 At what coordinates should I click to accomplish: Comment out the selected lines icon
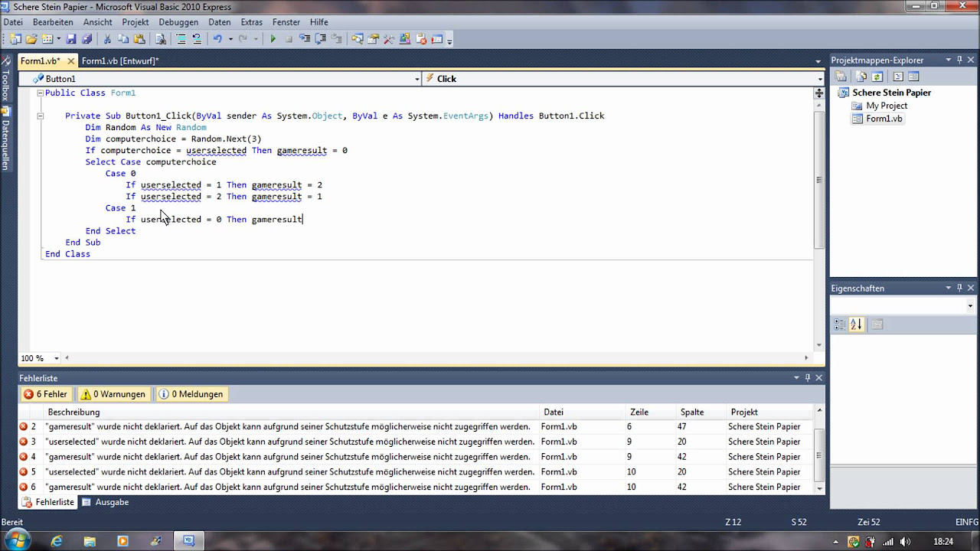pos(181,39)
